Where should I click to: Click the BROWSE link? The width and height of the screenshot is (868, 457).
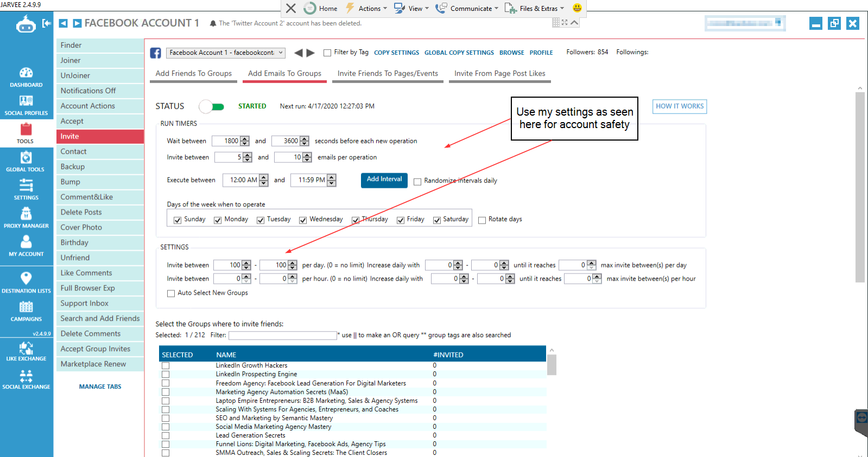512,53
